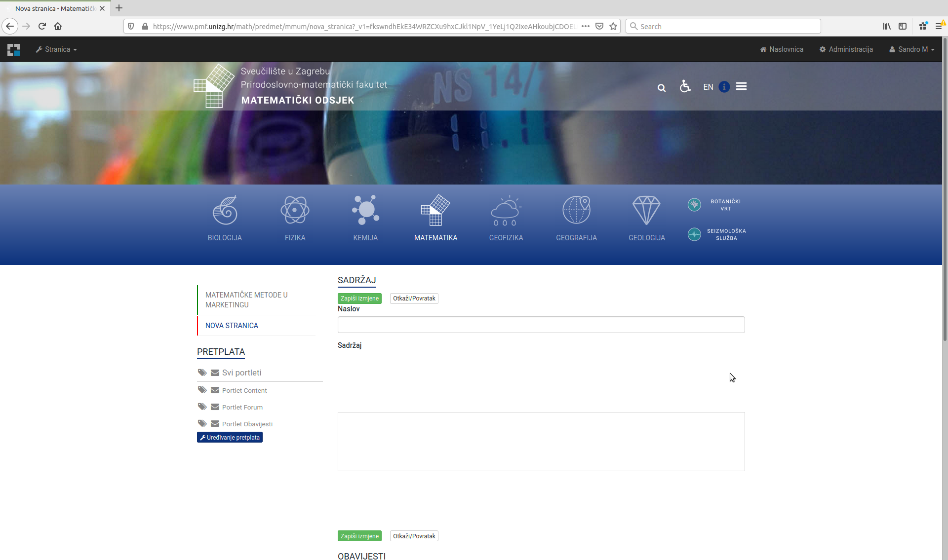Viewport: 948px width, 560px height.
Task: Bookmark this page with the star icon
Action: 613,26
